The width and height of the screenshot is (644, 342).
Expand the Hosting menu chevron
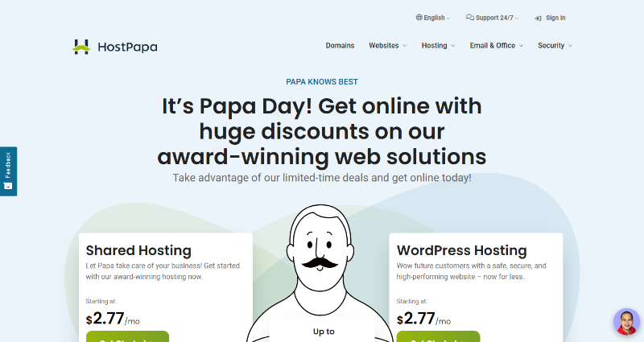[453, 46]
